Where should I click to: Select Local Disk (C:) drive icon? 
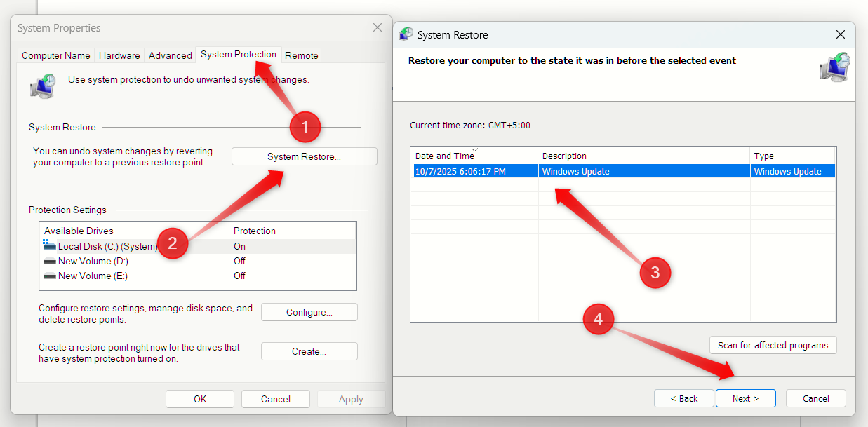(49, 245)
